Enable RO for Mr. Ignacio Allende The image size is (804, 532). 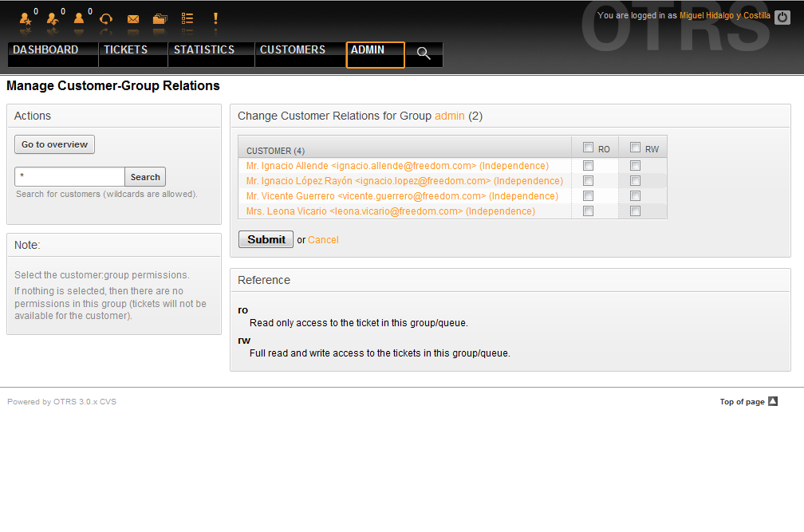(x=588, y=166)
